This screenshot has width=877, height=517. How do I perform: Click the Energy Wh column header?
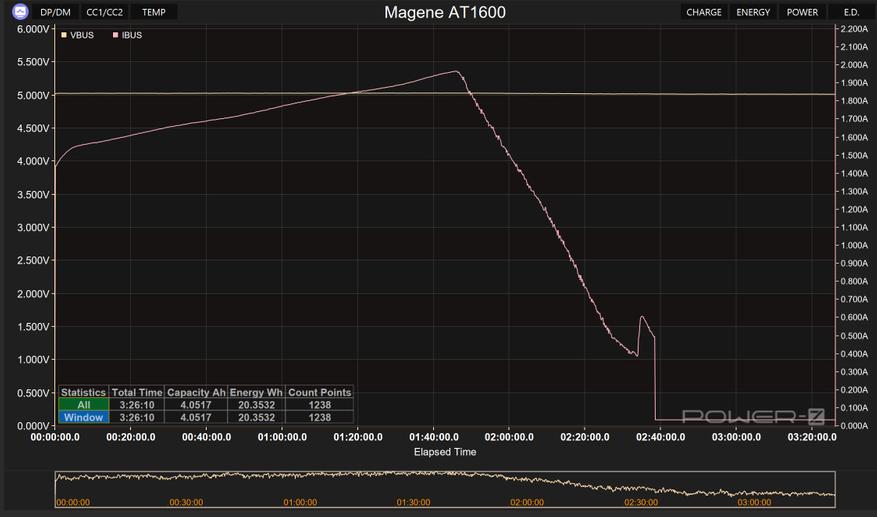click(x=256, y=392)
